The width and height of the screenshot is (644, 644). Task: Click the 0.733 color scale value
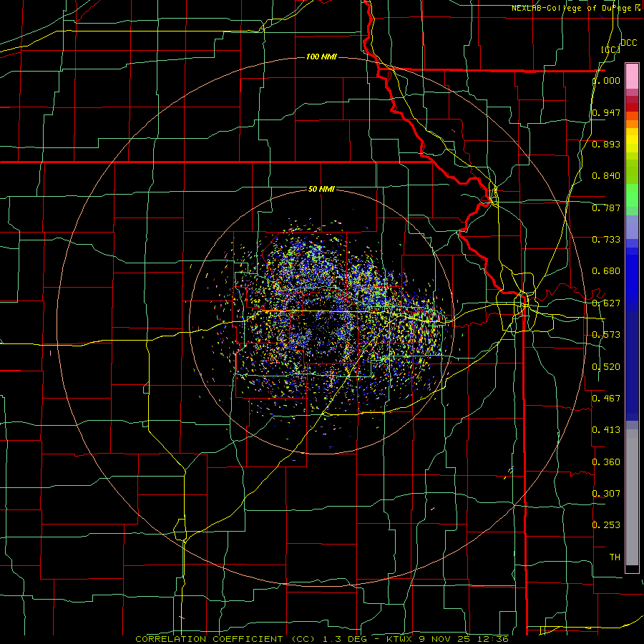pos(606,240)
